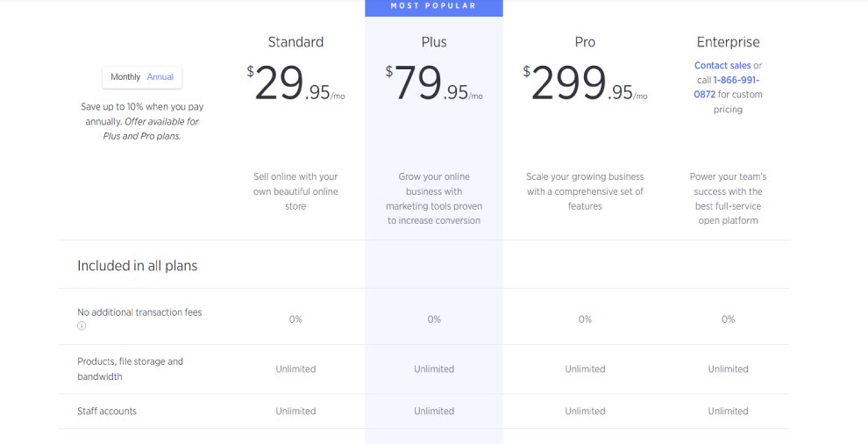Switch billing to Annual
868x444 pixels.
click(160, 77)
